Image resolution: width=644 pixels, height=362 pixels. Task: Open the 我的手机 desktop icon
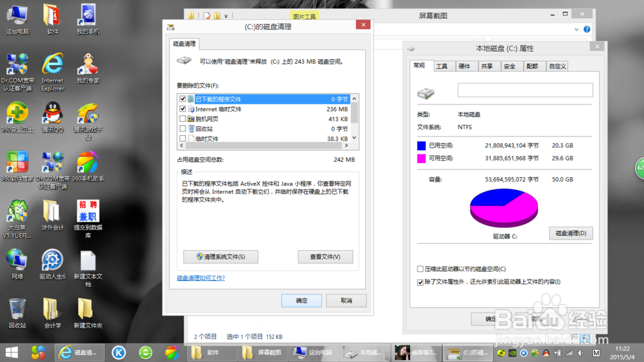[88, 19]
